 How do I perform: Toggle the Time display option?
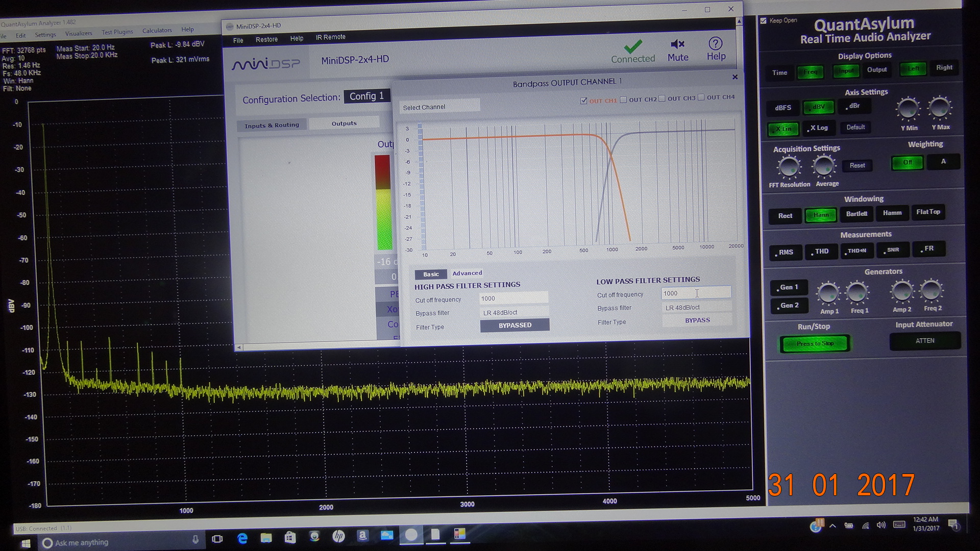(780, 72)
